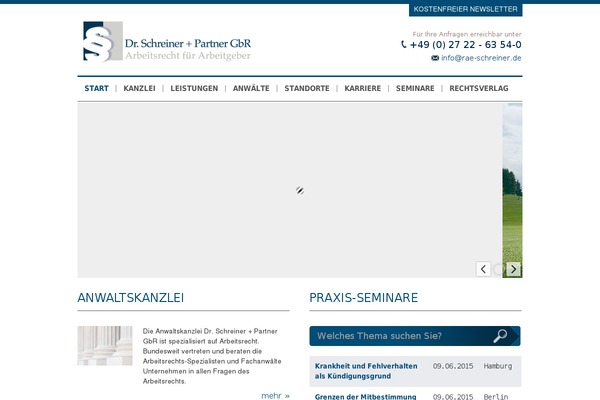The height and width of the screenshot is (400, 600).
Task: Click the '09.06.2015' date in Hamburg row
Action: click(453, 366)
